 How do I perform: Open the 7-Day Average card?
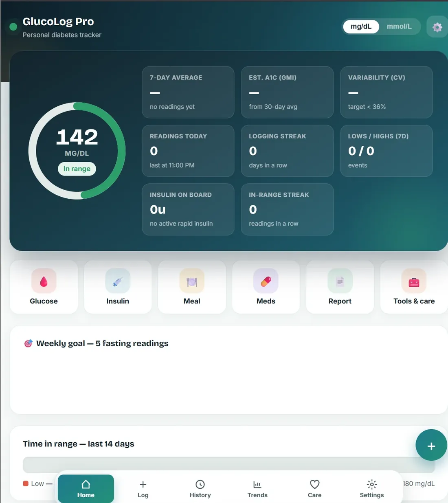click(188, 92)
